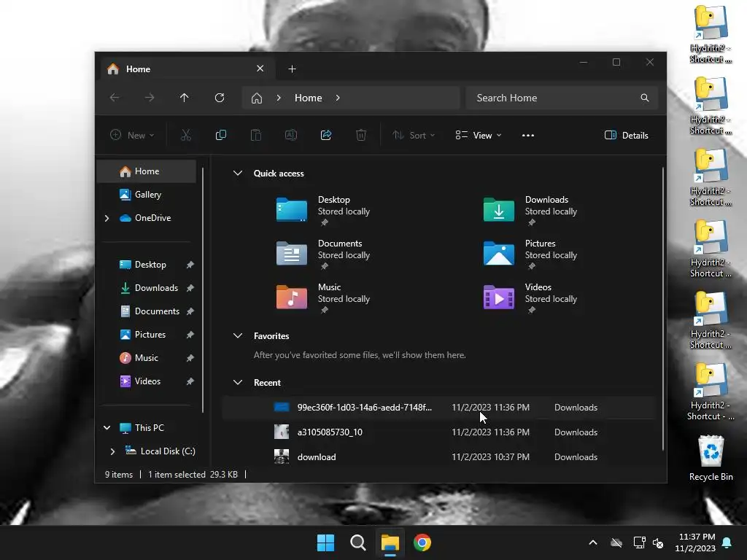Open Videos folder in Quick access
The height and width of the screenshot is (560, 747).
pyautogui.click(x=530, y=297)
